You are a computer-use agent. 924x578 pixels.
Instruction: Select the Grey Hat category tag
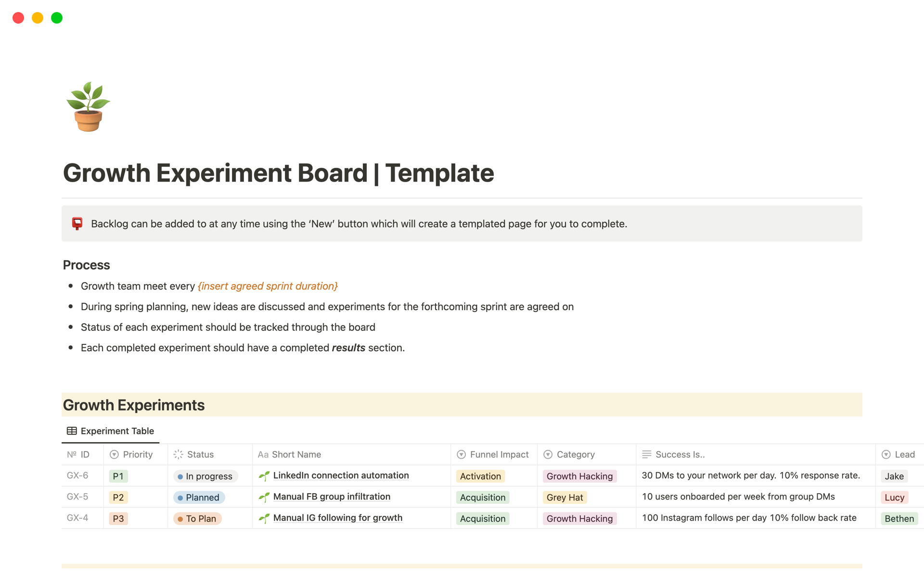coord(565,498)
